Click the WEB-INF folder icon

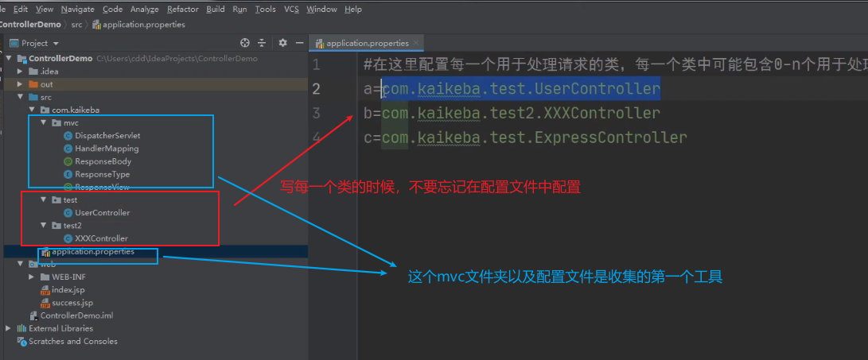45,277
